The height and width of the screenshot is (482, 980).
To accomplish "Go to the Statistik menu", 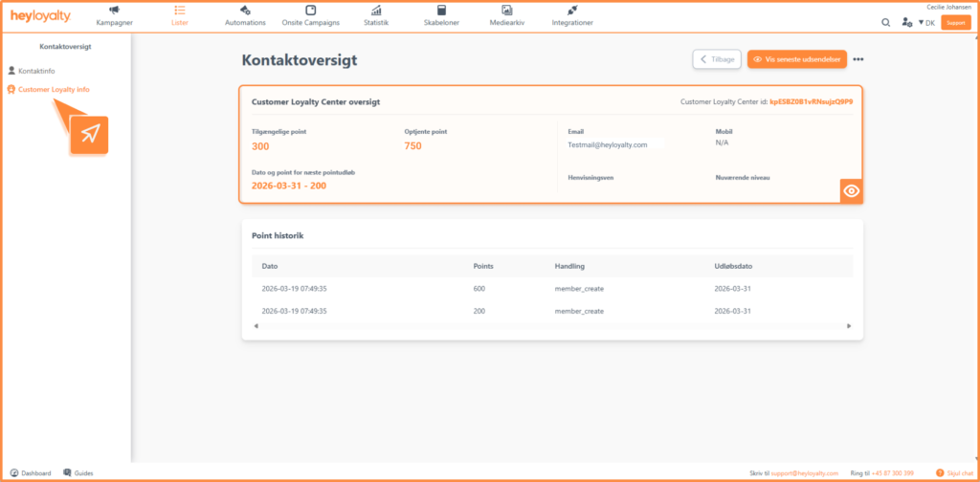I will [x=376, y=23].
